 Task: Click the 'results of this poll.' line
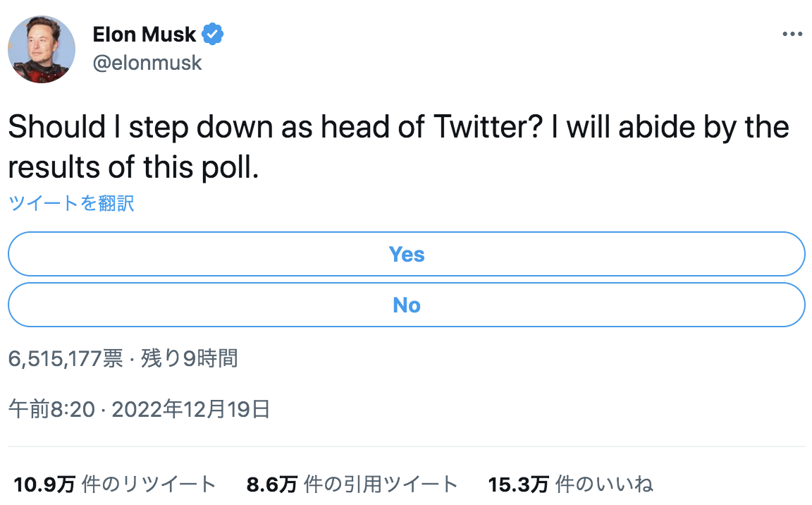coord(134,168)
